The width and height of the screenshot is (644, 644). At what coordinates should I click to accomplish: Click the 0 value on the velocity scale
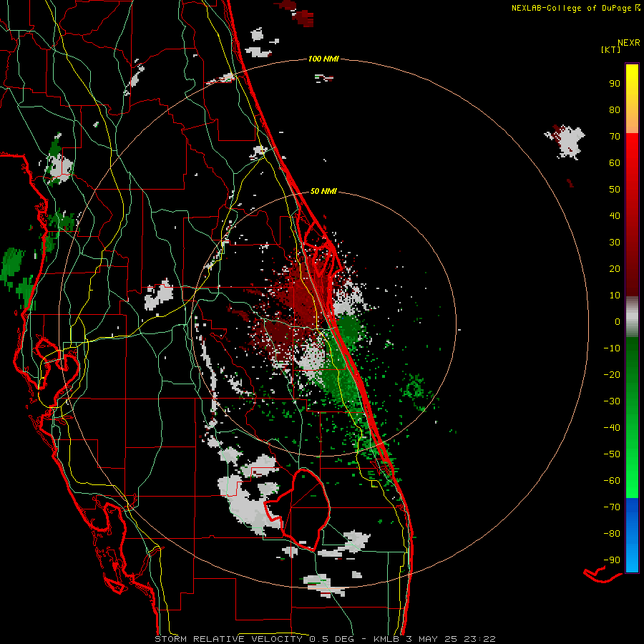pos(618,321)
